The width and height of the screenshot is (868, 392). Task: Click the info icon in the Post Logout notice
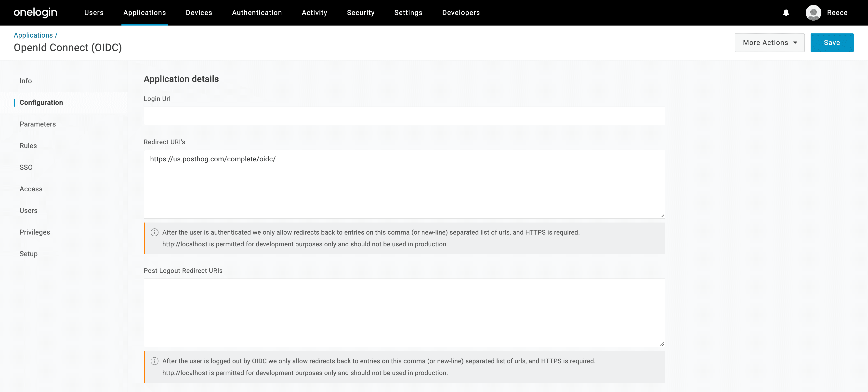click(x=154, y=361)
